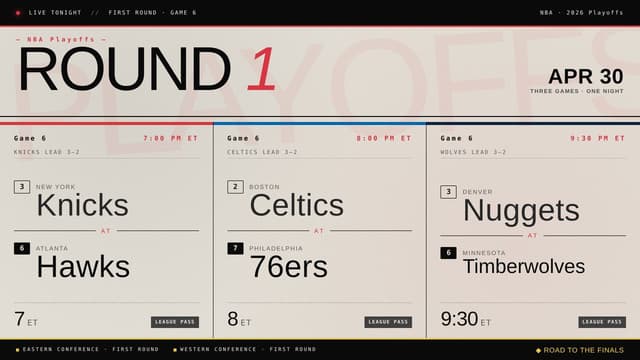This screenshot has height=360, width=640.
Task: Select the 76ers team name
Action: 289,267
